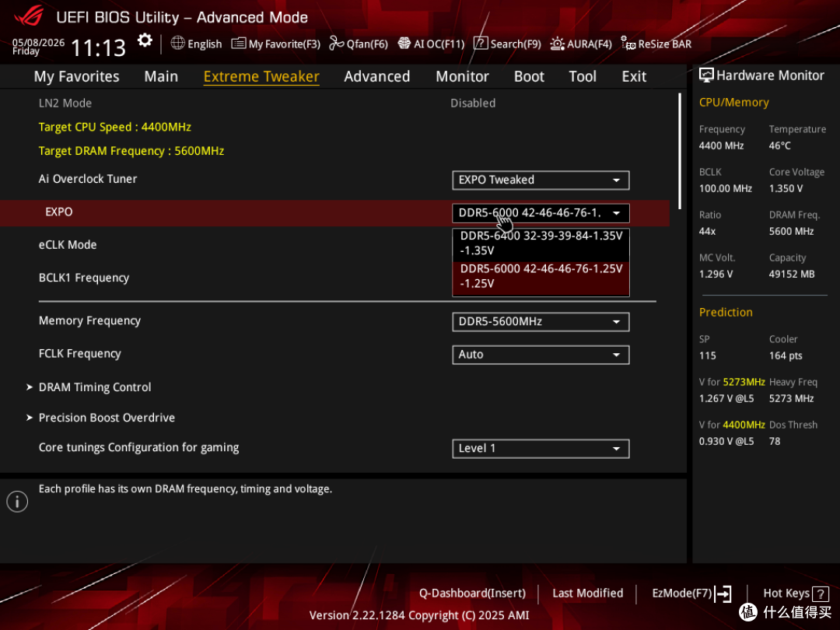Click the Qfan(F6) fan icon

click(x=336, y=43)
